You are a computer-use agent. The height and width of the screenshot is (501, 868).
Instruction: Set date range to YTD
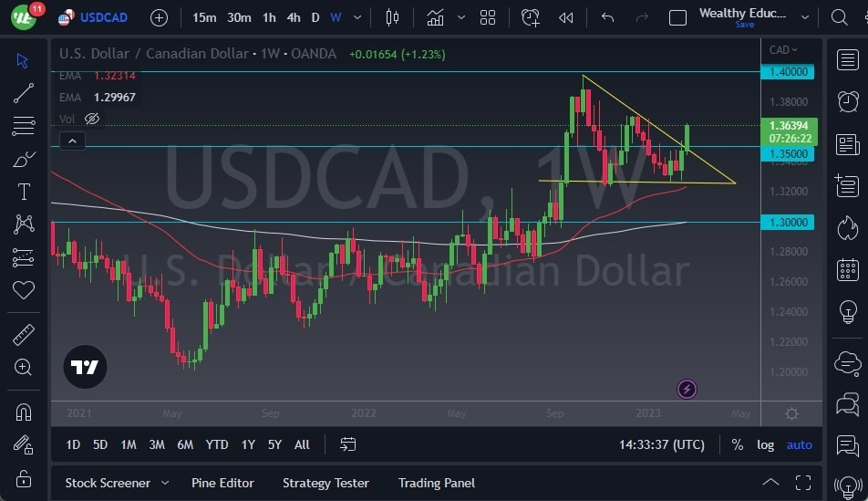[x=217, y=444]
